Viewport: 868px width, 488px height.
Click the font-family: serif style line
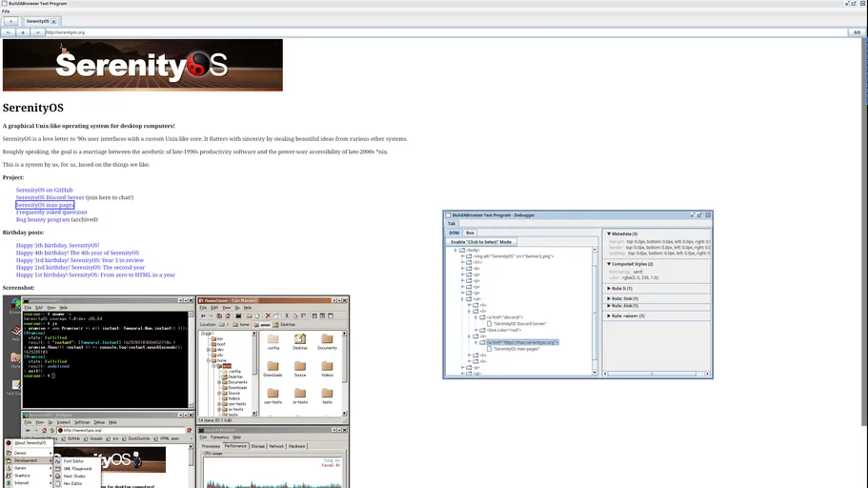(626, 272)
